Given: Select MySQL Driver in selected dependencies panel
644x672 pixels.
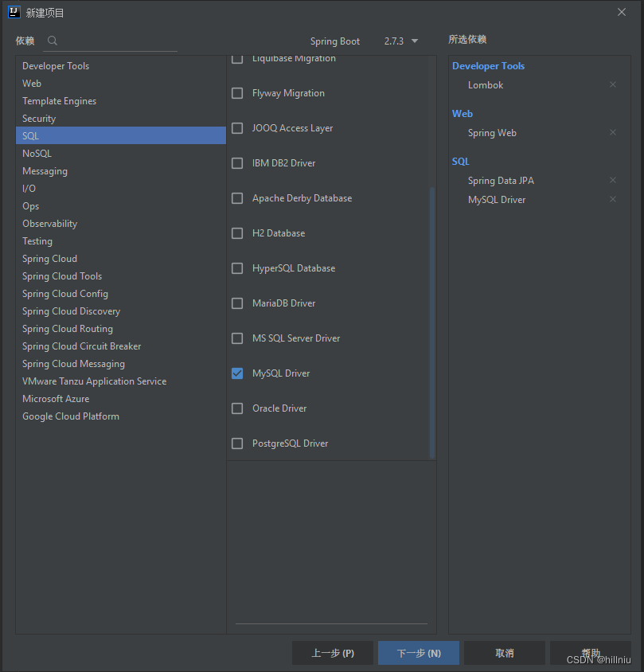Looking at the screenshot, I should click(x=497, y=200).
